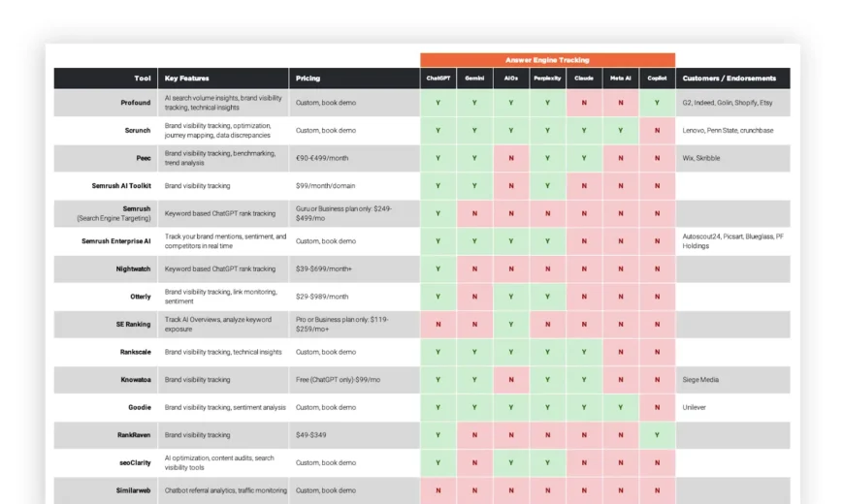Click the Profound tool name
The image size is (844, 504).
(x=136, y=103)
